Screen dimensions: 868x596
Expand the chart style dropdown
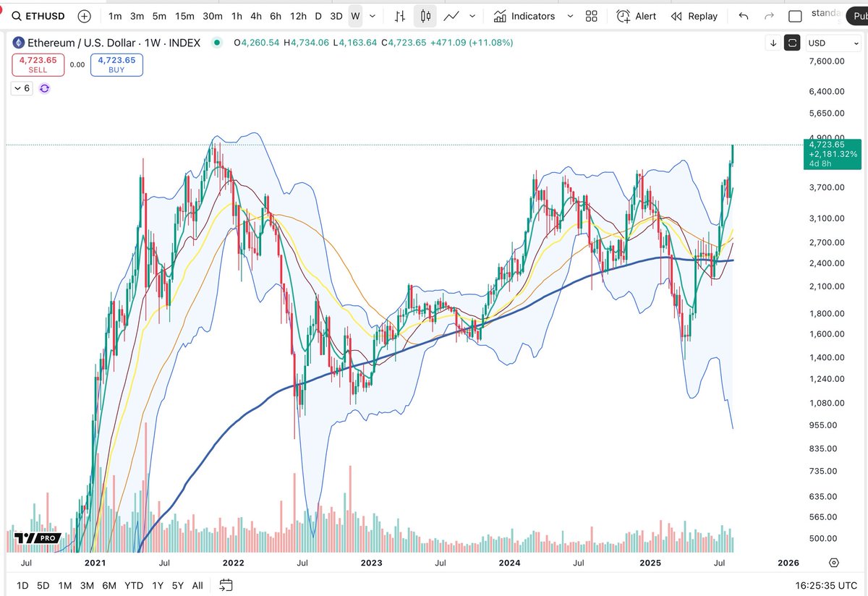pyautogui.click(x=472, y=16)
